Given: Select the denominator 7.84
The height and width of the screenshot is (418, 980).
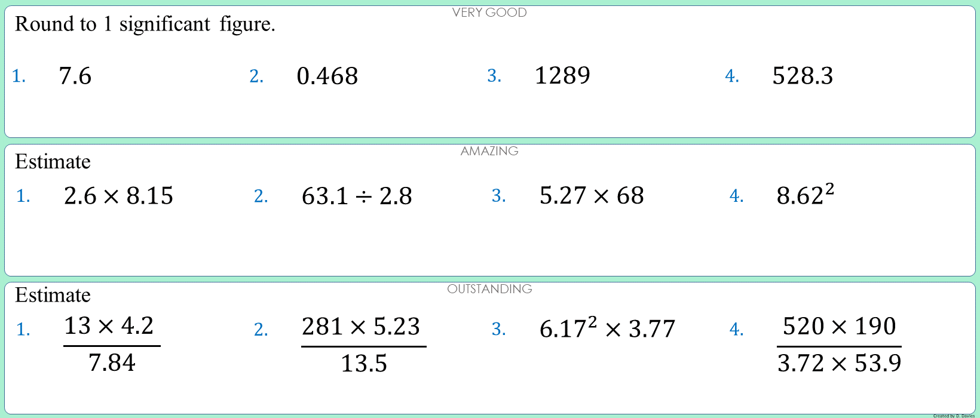Looking at the screenshot, I should coord(112,362).
